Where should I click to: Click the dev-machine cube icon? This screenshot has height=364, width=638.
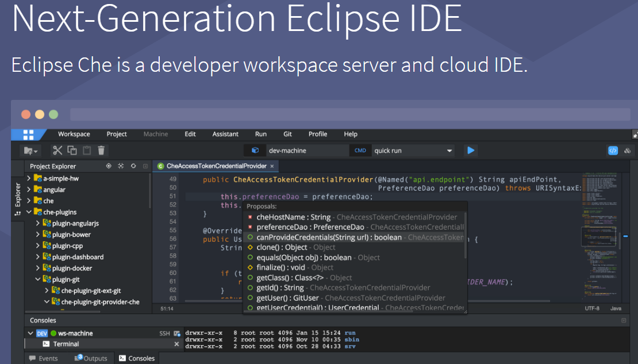(x=255, y=150)
